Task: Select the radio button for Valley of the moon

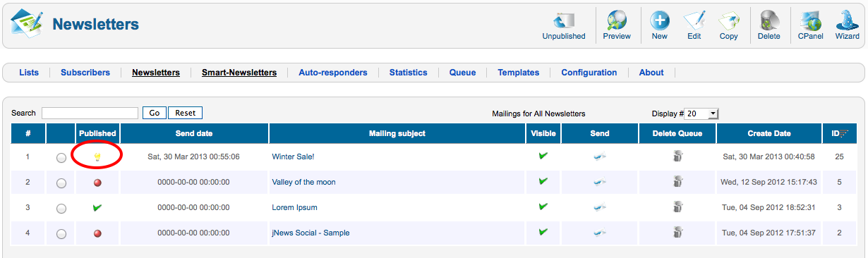Action: click(61, 183)
